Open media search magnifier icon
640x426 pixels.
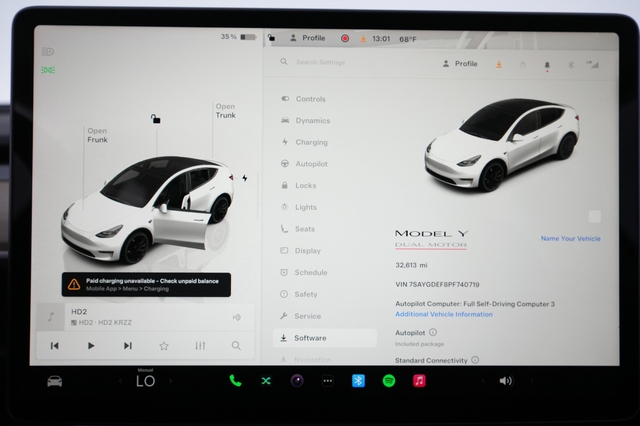[236, 346]
